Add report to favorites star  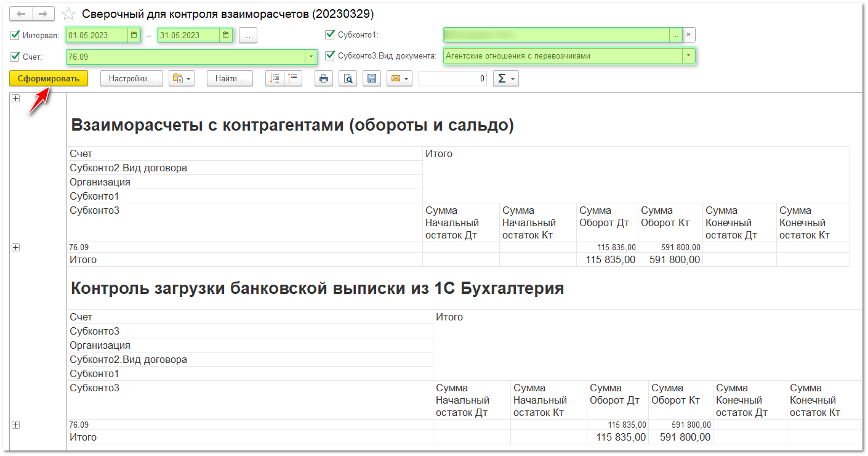click(69, 14)
